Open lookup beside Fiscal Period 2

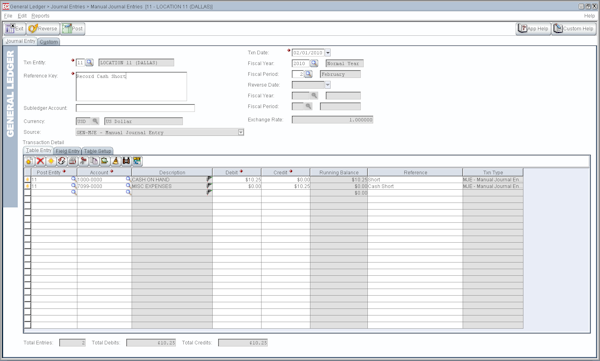click(308, 74)
